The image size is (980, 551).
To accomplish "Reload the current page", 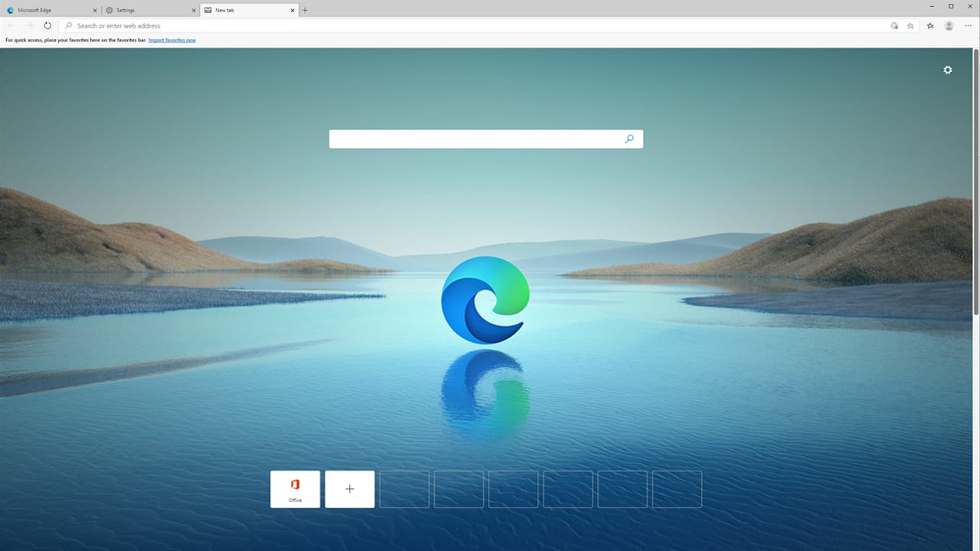I will click(47, 25).
